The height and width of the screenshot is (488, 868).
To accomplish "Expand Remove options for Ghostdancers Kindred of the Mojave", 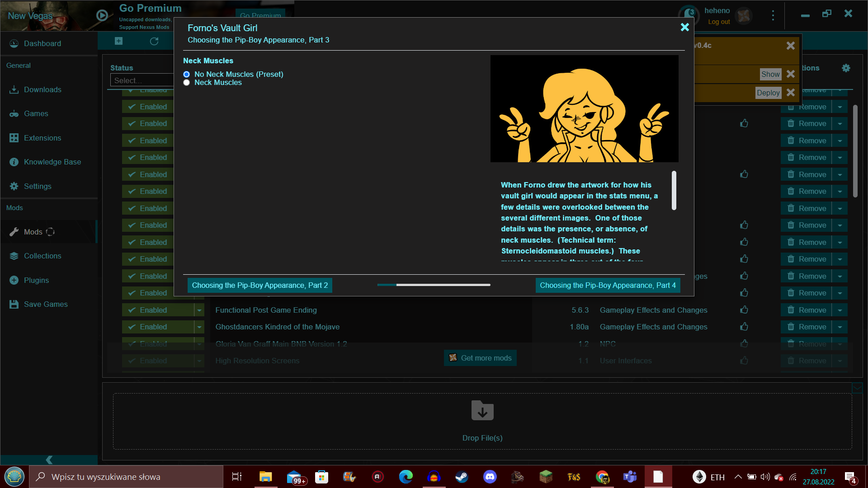I will pyautogui.click(x=840, y=327).
